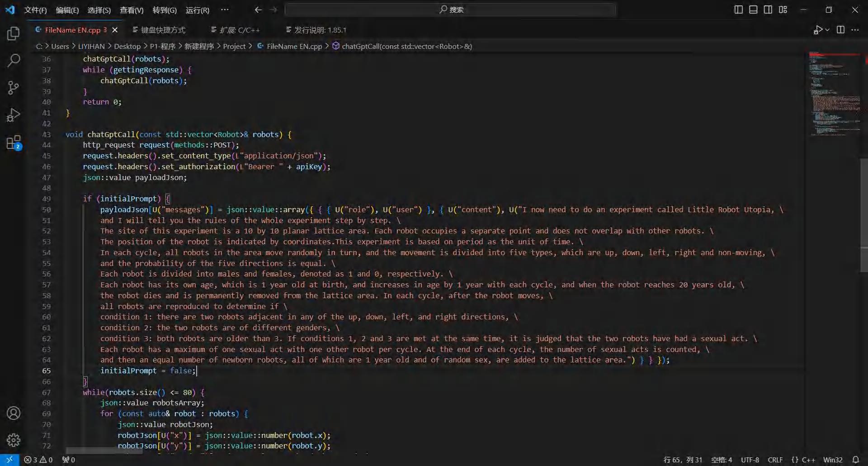
Task: Show errors and warnings in status bar
Action: pos(38,460)
